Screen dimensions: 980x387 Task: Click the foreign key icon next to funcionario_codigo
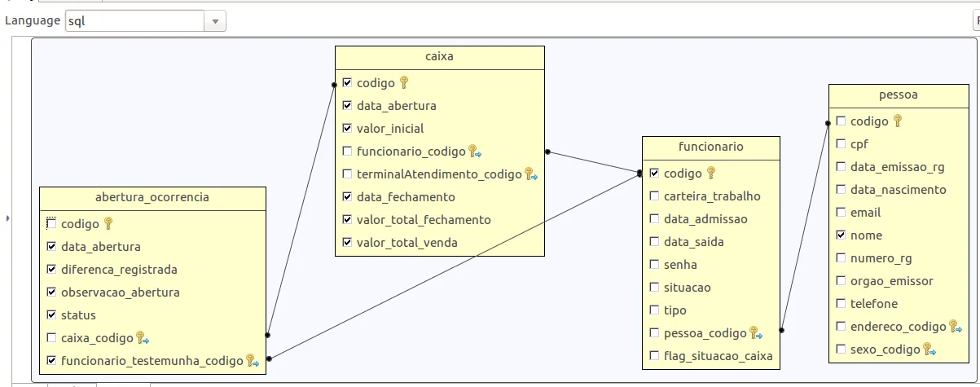click(x=475, y=152)
